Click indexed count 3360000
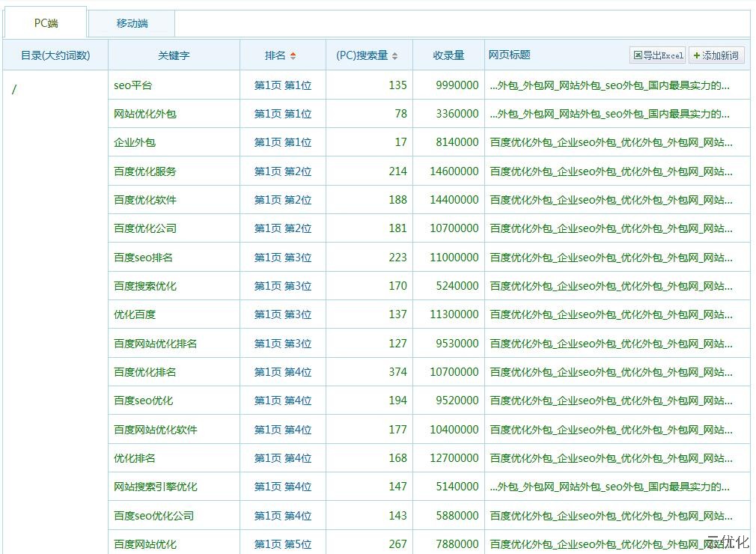The width and height of the screenshot is (756, 554). (457, 114)
